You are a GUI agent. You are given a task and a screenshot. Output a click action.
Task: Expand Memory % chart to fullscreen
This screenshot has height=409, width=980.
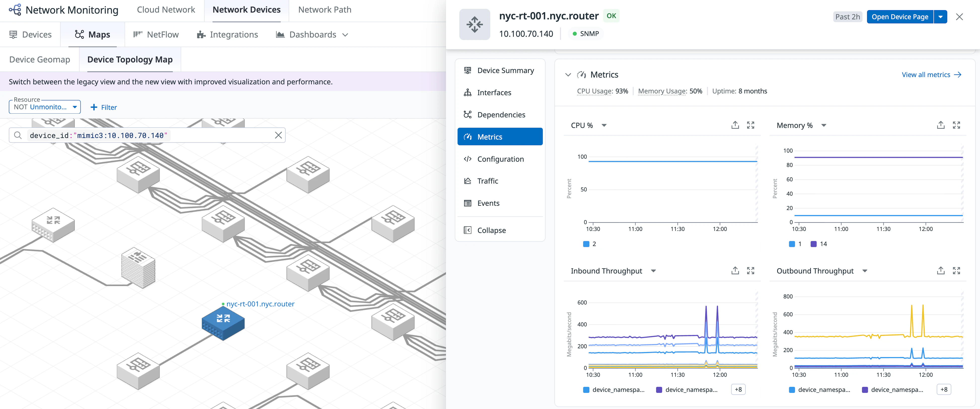coord(956,125)
